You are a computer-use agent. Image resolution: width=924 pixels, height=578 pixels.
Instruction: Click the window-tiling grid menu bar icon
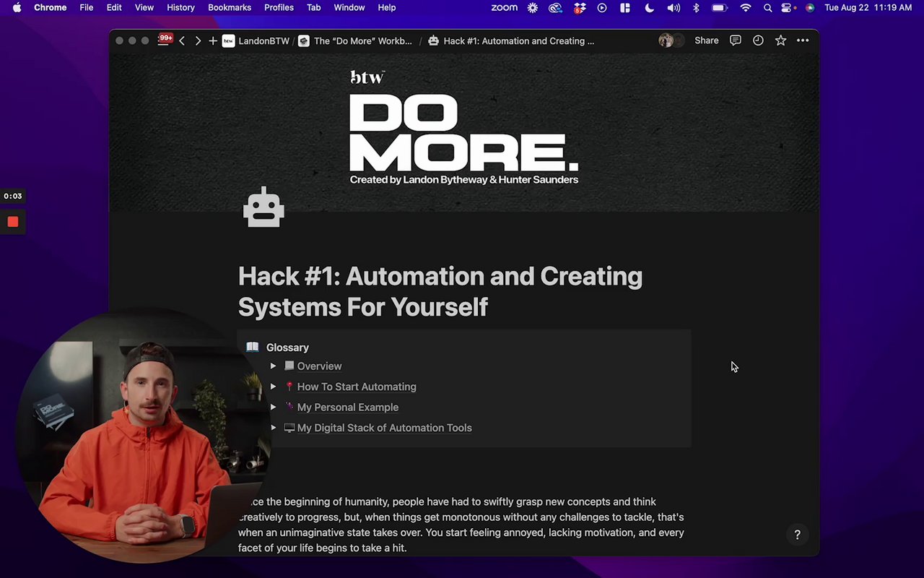coord(625,7)
